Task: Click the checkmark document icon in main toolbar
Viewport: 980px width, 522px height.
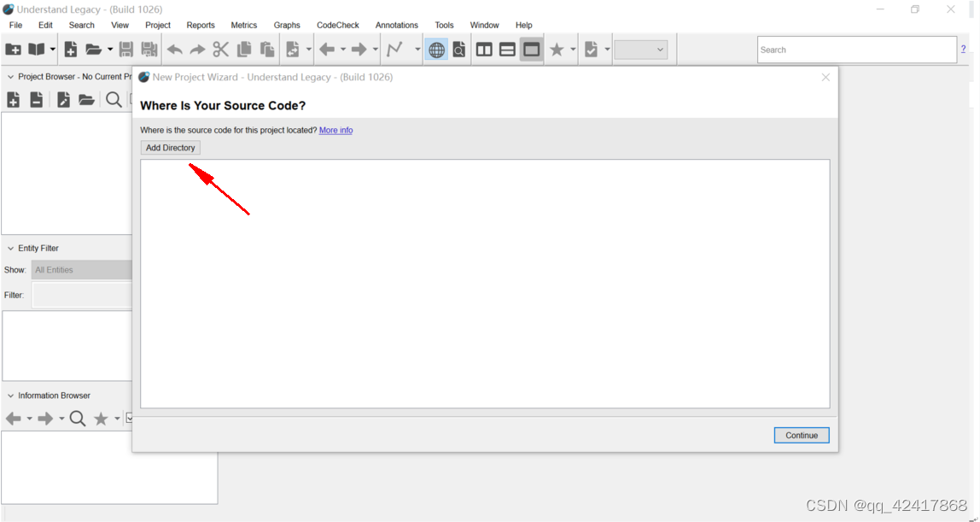Action: coord(592,50)
